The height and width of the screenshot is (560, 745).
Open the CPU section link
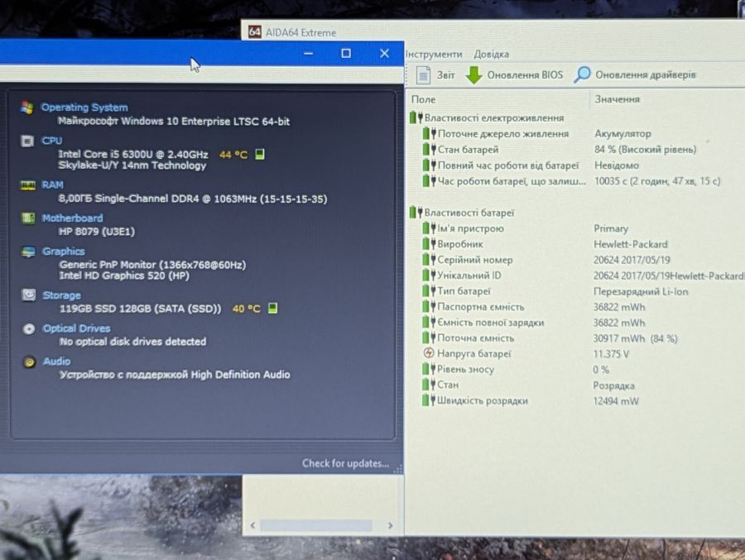point(51,141)
